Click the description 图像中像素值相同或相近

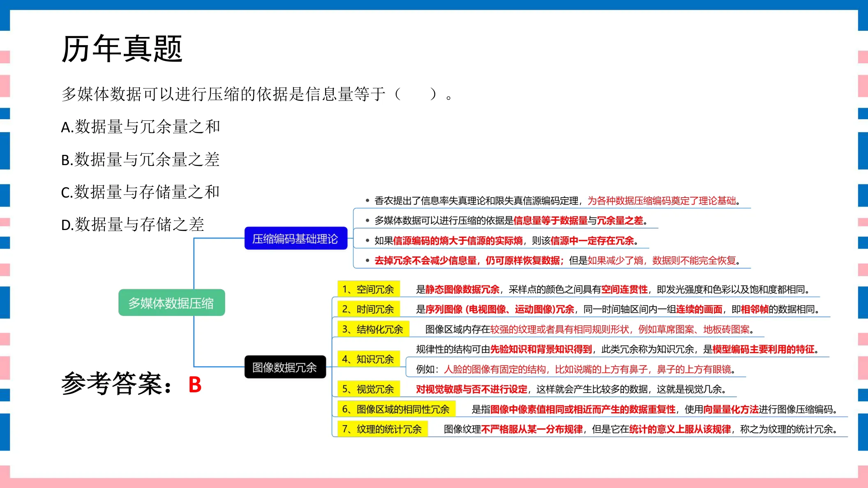point(655,409)
